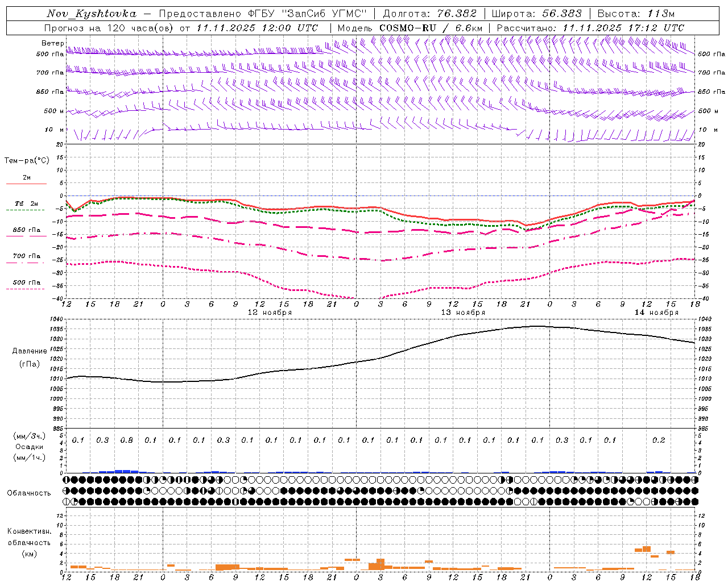Click the 'Тем-ра(°C)' panel label
The height and width of the screenshot is (582, 728).
27,160
